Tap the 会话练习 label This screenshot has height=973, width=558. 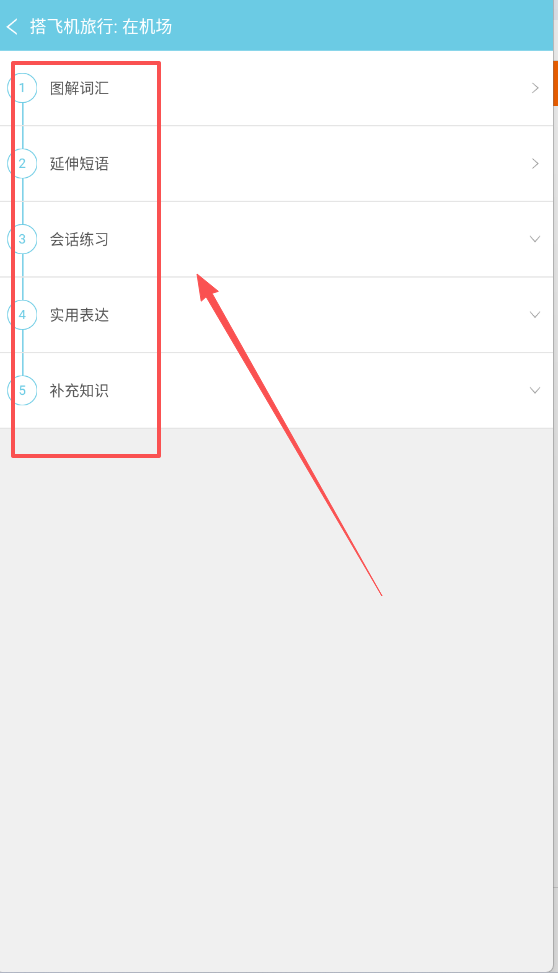[x=79, y=240]
